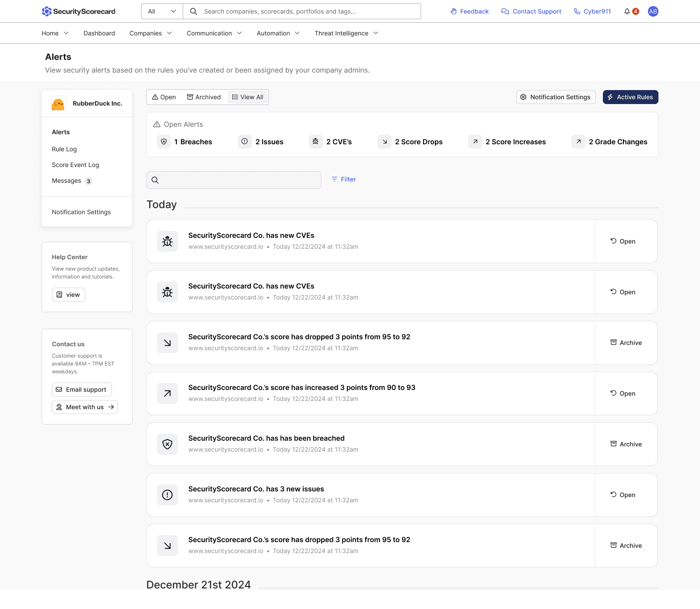
Task: Click the down arrow icon of first score dropped alert
Action: pyautogui.click(x=167, y=343)
